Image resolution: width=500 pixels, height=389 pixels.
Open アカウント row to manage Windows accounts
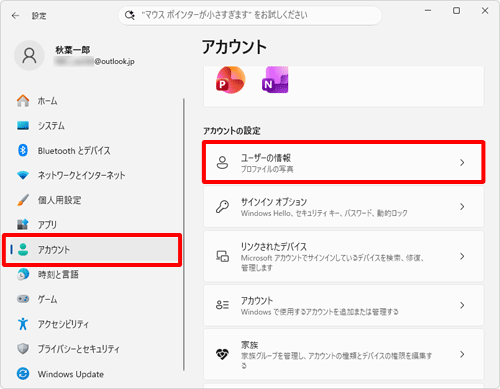click(344, 305)
